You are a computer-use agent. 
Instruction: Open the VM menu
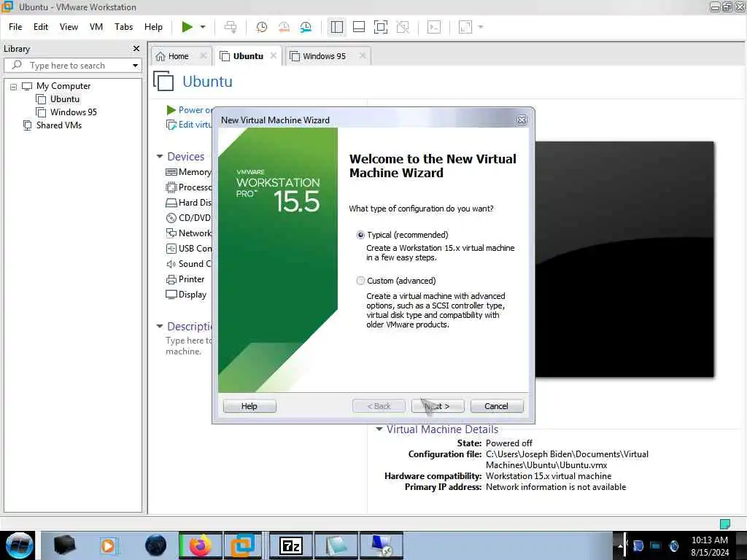click(x=96, y=27)
